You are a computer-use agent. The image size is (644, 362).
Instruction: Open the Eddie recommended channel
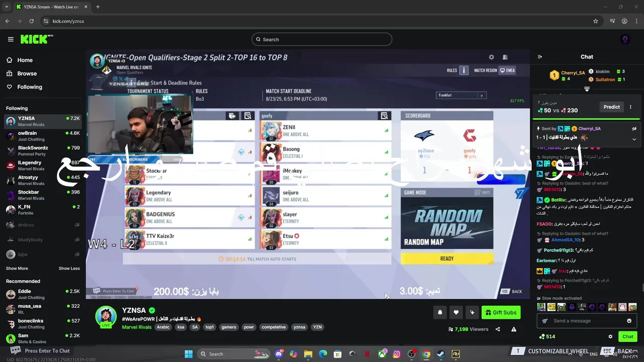click(x=43, y=294)
